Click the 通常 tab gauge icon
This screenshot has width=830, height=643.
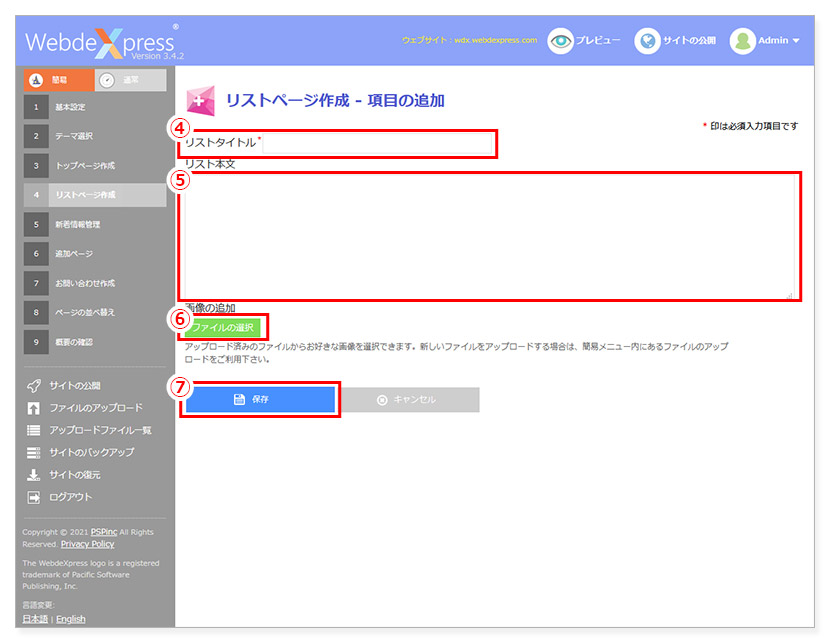coord(107,80)
